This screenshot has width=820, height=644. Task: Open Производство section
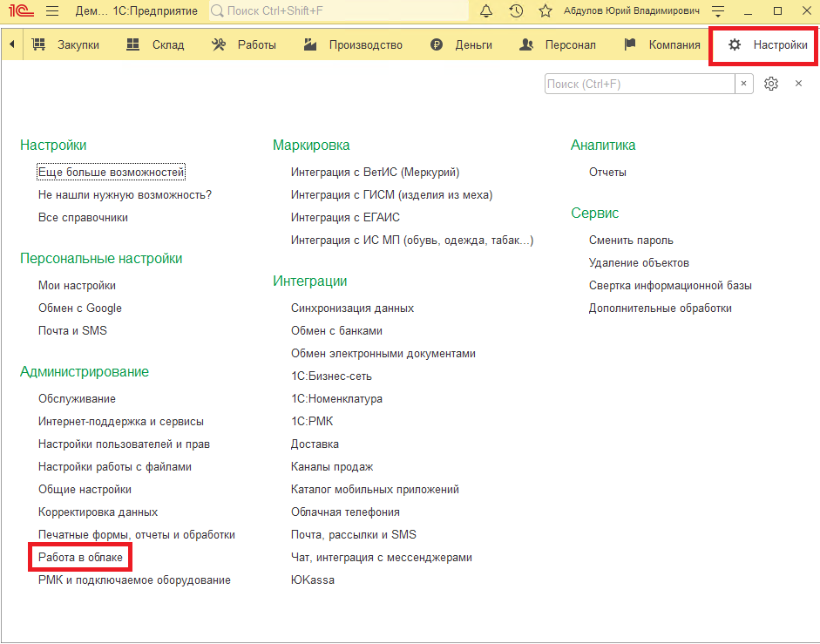pos(365,45)
